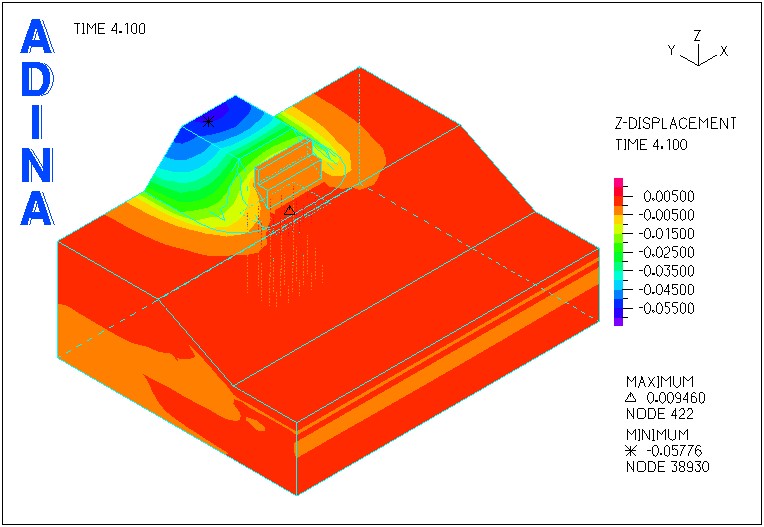Click the minimum asterisk marker on the model
764x527 pixels.
[208, 121]
